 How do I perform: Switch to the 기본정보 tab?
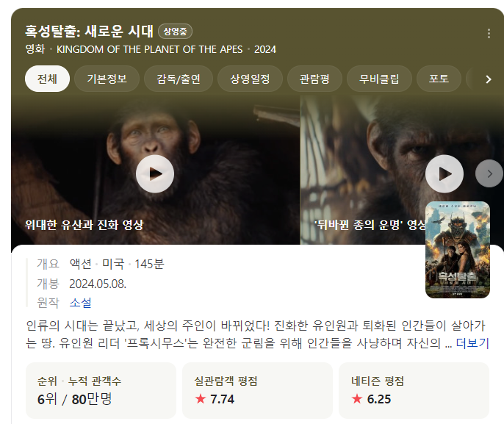(107, 79)
